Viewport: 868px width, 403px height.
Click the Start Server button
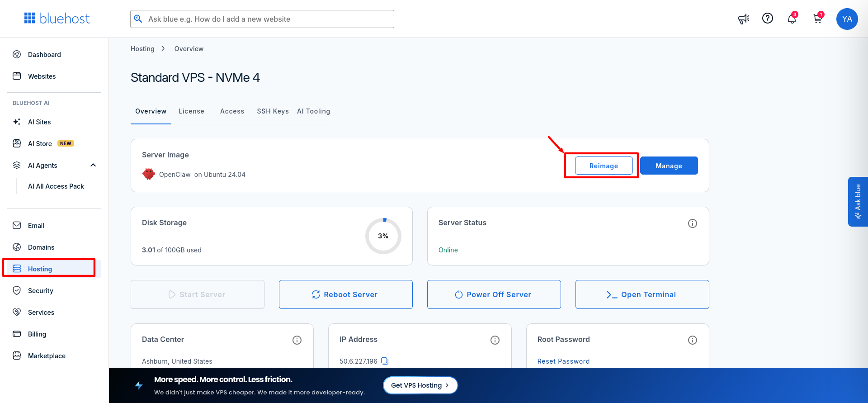(x=198, y=294)
